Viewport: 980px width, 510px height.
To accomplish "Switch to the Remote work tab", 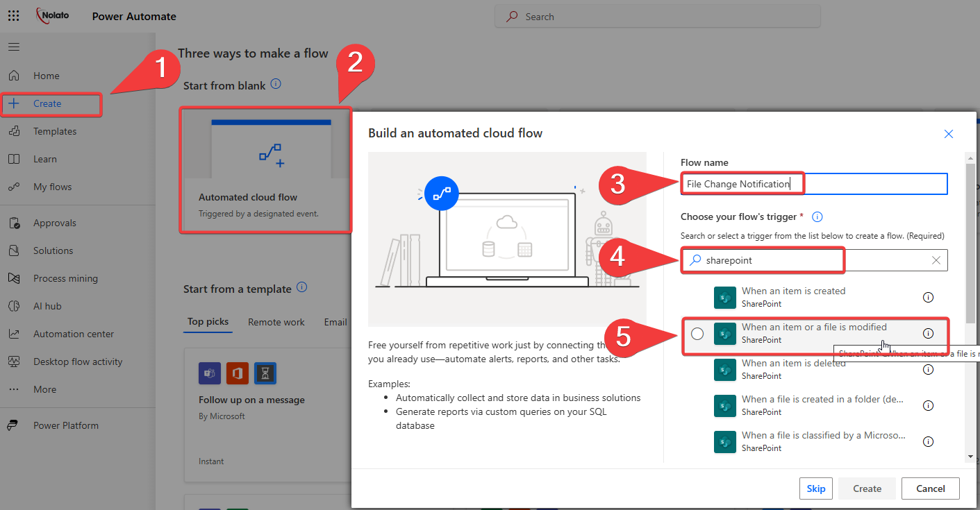I will (276, 322).
